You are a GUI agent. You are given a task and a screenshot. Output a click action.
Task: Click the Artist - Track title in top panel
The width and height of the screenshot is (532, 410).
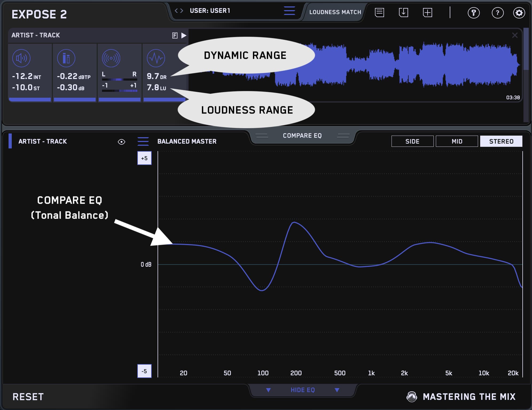pos(36,35)
